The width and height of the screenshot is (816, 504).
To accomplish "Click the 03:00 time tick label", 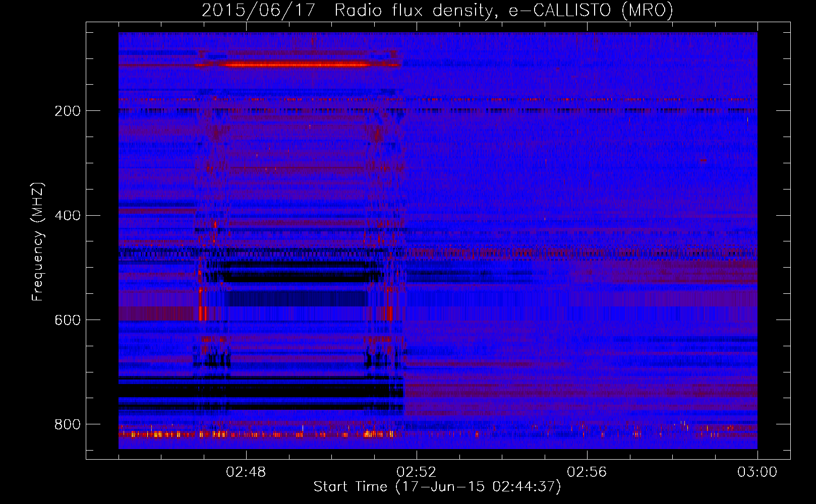I will tap(757, 472).
